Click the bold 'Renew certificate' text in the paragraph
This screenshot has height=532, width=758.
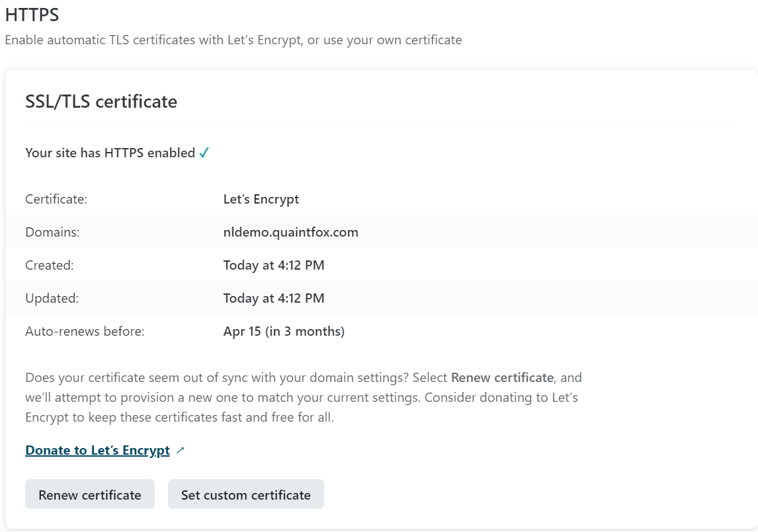502,378
